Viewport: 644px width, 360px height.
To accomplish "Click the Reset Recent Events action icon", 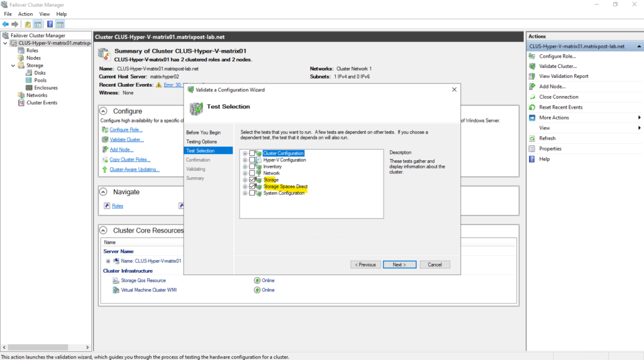I will [x=533, y=107].
